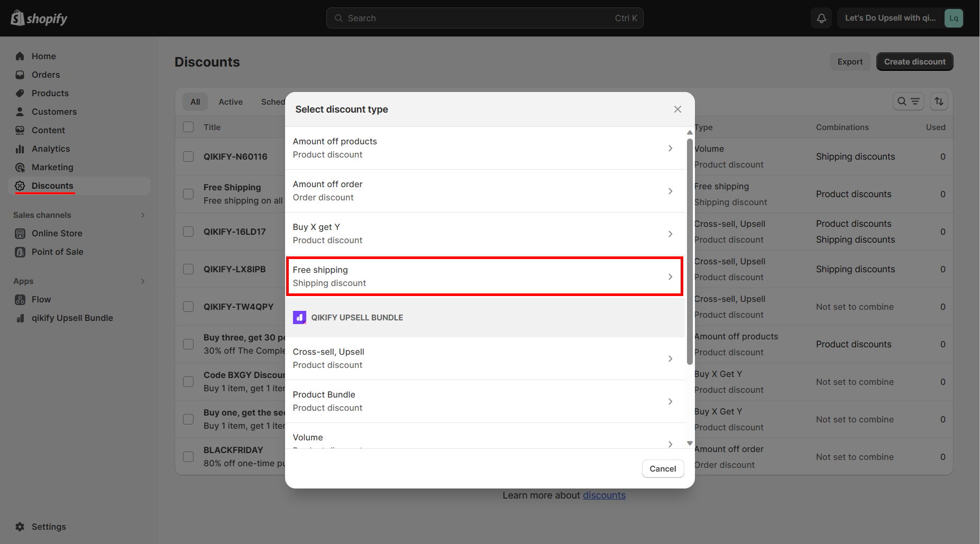Click the notifications bell icon
Viewport: 980px width, 544px height.
[x=821, y=18]
